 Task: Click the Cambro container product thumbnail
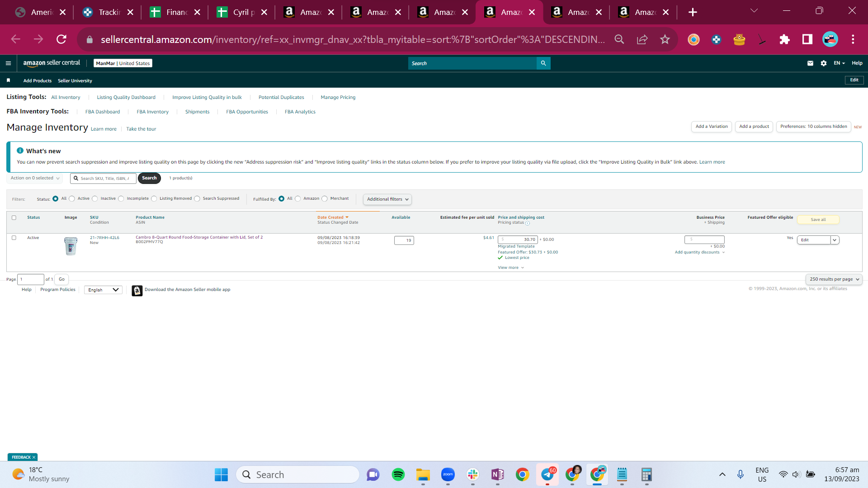(x=71, y=246)
